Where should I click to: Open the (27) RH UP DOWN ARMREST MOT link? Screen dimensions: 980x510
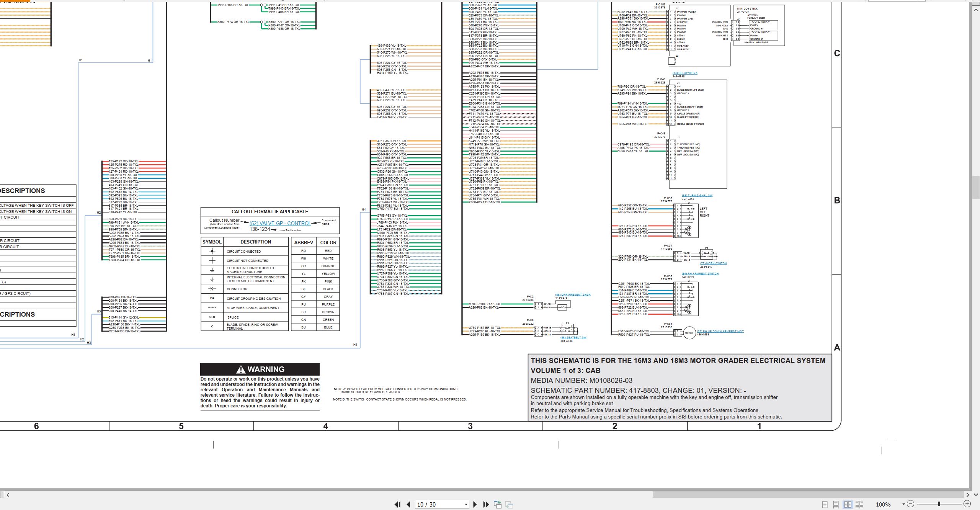click(x=720, y=331)
